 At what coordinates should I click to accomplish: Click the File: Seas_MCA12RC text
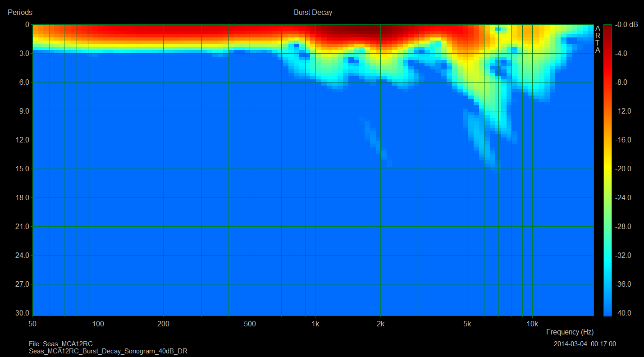click(x=61, y=344)
